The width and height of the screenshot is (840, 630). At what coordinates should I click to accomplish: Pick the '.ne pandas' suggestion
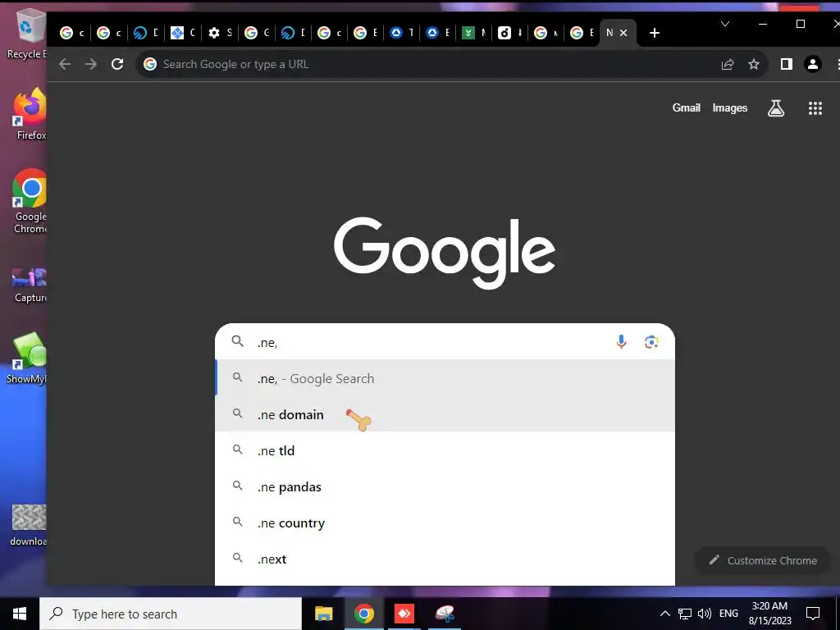[x=445, y=486]
